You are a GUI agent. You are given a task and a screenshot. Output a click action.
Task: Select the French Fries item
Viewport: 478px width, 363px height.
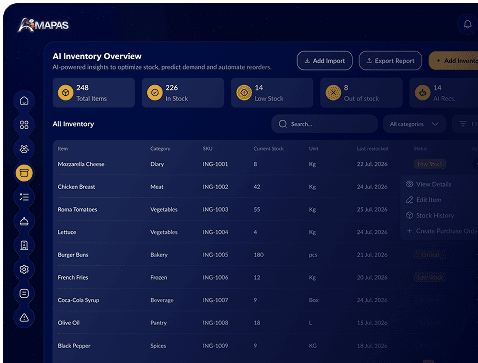[73, 277]
